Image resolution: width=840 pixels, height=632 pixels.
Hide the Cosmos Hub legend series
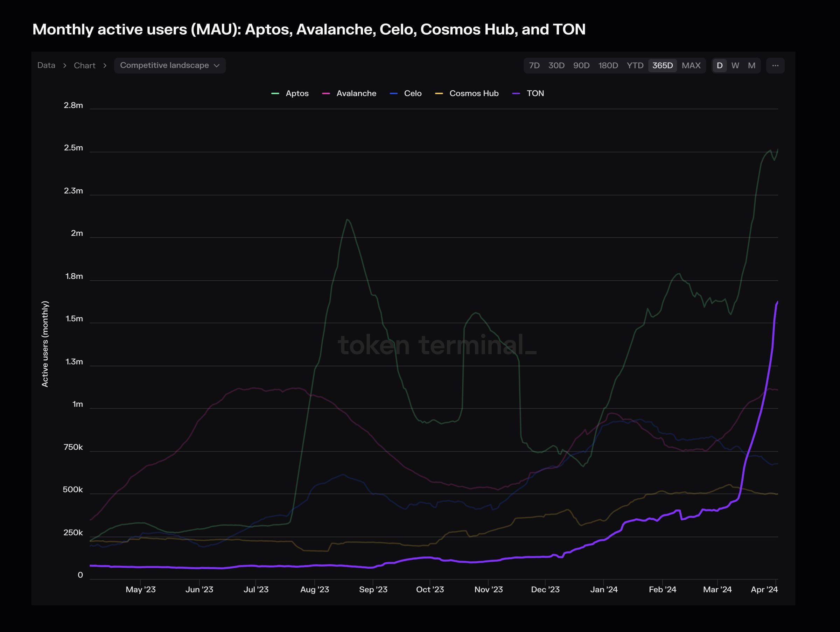tap(474, 93)
